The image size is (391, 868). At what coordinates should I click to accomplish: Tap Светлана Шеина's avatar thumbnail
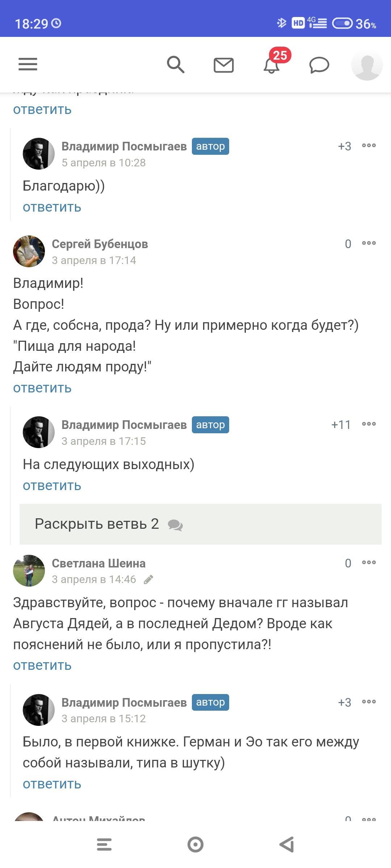click(29, 571)
